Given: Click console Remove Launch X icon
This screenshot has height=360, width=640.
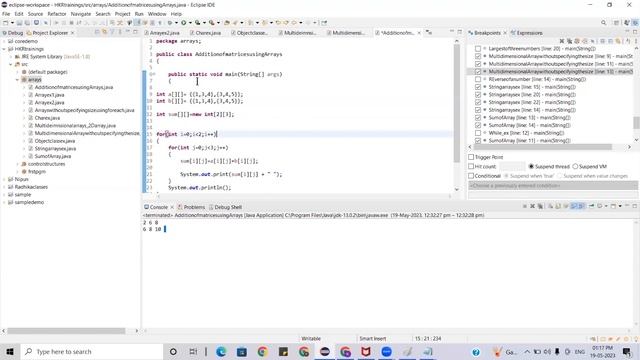Looking at the screenshot, I should point(532,206).
